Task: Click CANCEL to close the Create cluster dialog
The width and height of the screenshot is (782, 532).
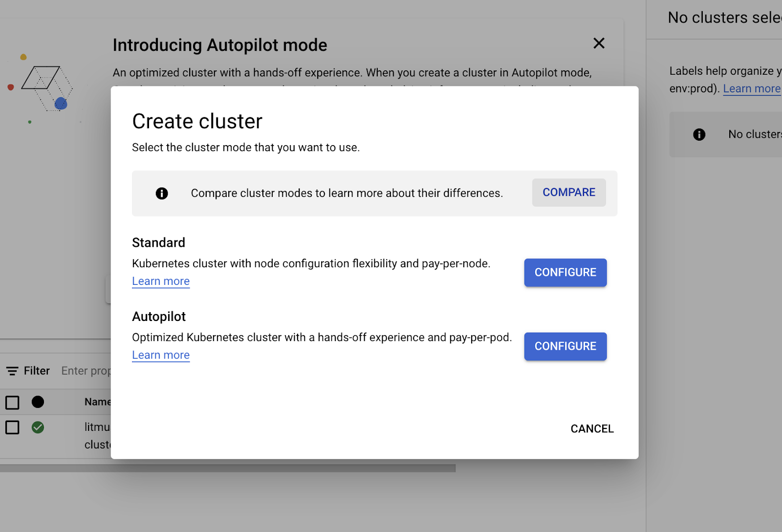Action: (591, 428)
